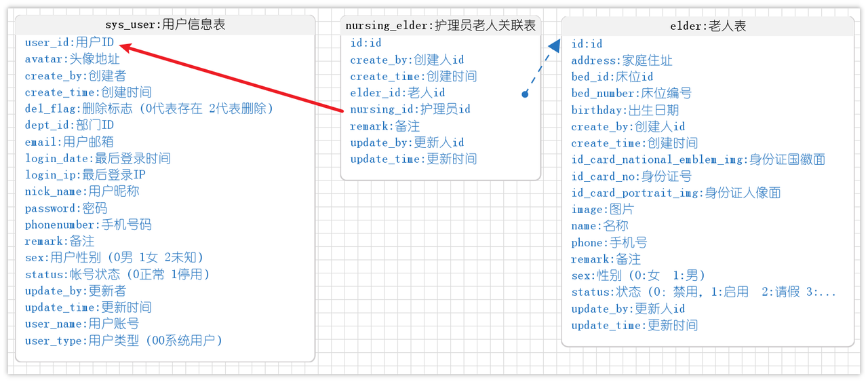The image size is (868, 382).
Task: Click the phonenumber:手机号码 field
Action: coord(88,225)
